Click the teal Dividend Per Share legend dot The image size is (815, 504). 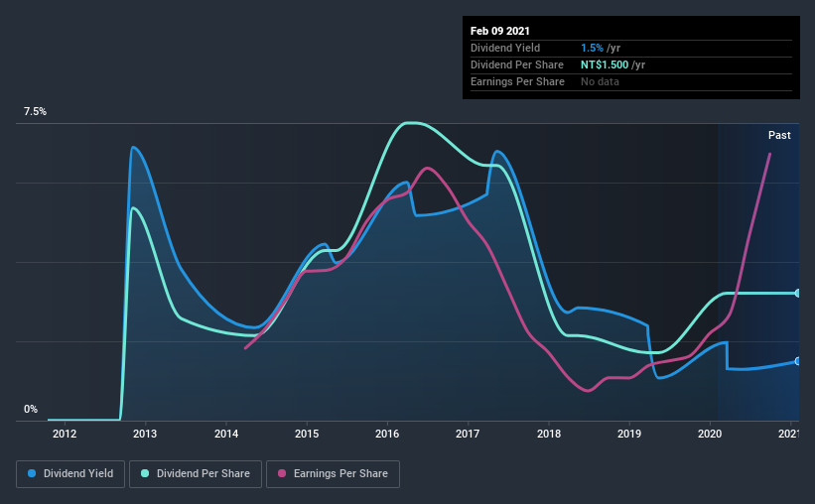(145, 473)
